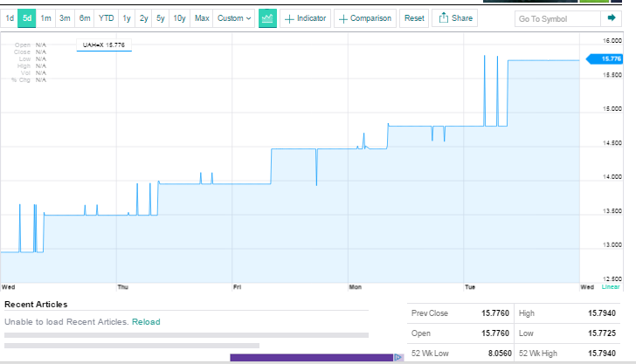Click the ad choices icon on banner
Screen dimensions: 636x364
(397, 358)
